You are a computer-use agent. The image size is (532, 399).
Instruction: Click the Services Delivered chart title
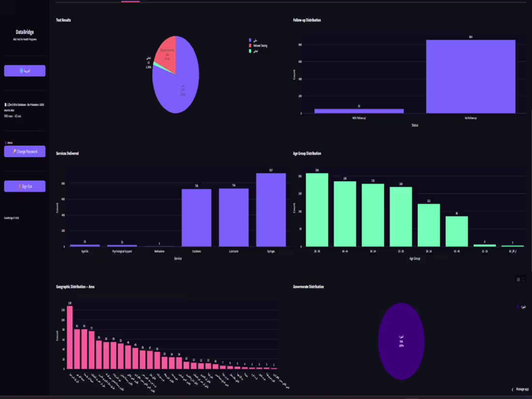pyautogui.click(x=67, y=153)
